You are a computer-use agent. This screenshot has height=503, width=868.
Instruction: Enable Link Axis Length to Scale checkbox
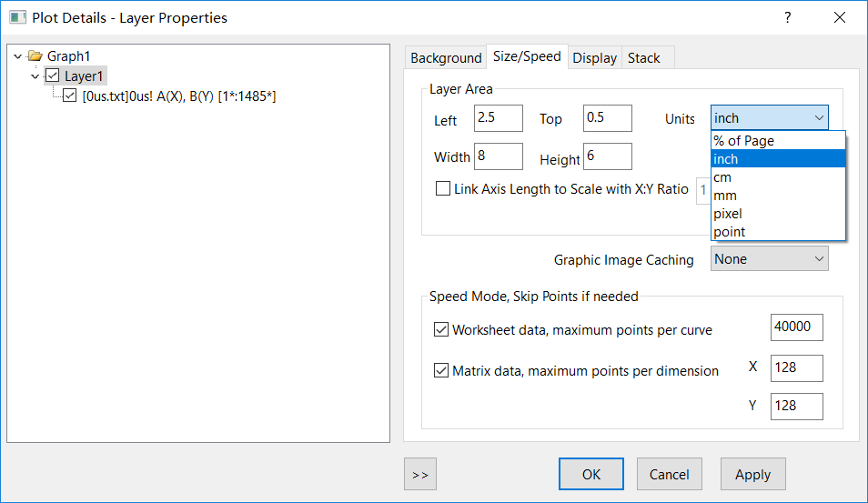coord(443,189)
